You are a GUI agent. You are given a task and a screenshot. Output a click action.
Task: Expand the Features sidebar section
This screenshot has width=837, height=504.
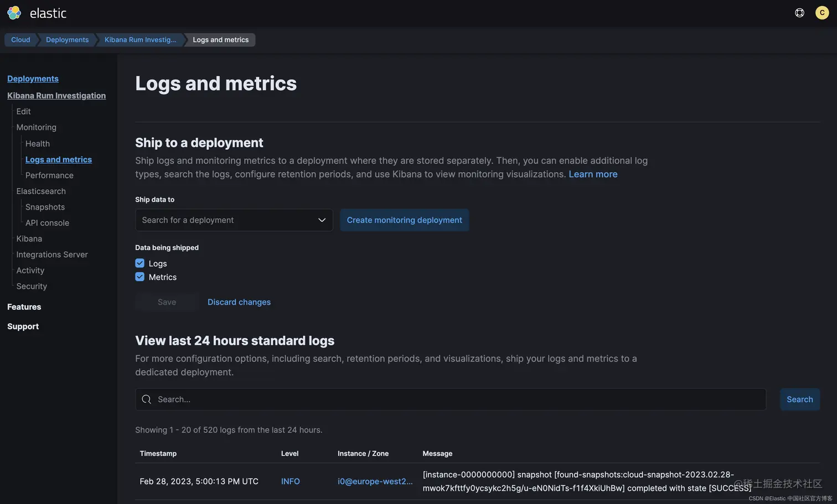(x=24, y=307)
